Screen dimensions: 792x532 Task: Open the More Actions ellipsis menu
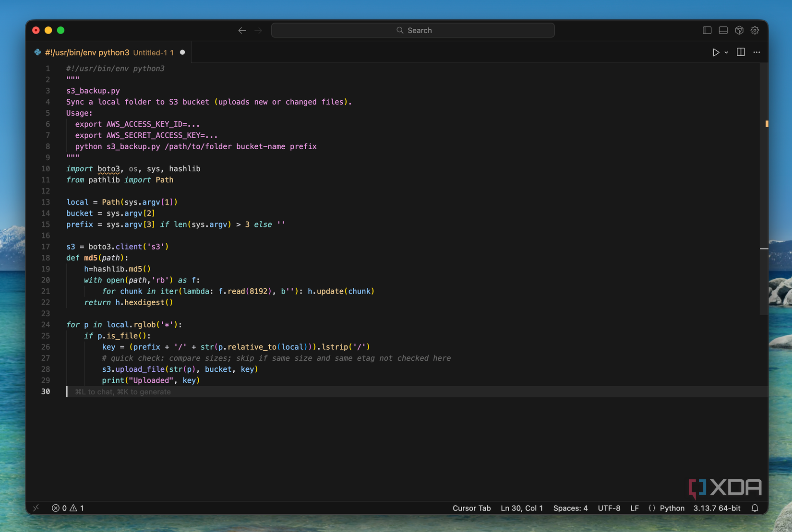tap(756, 52)
